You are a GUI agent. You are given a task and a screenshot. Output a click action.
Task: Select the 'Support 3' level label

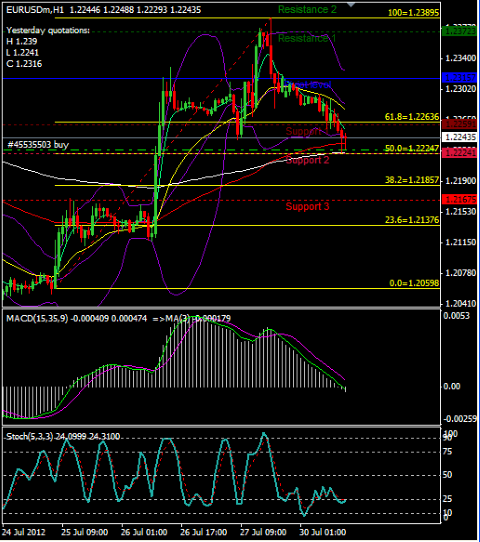click(x=307, y=207)
